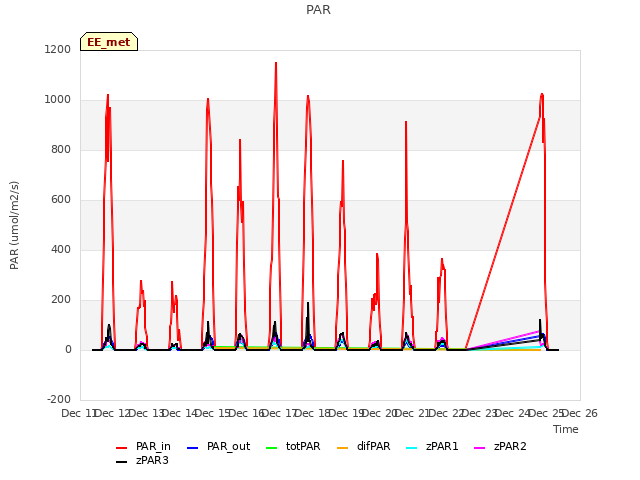Click the Dec 23 x-axis tick label

coord(480,413)
